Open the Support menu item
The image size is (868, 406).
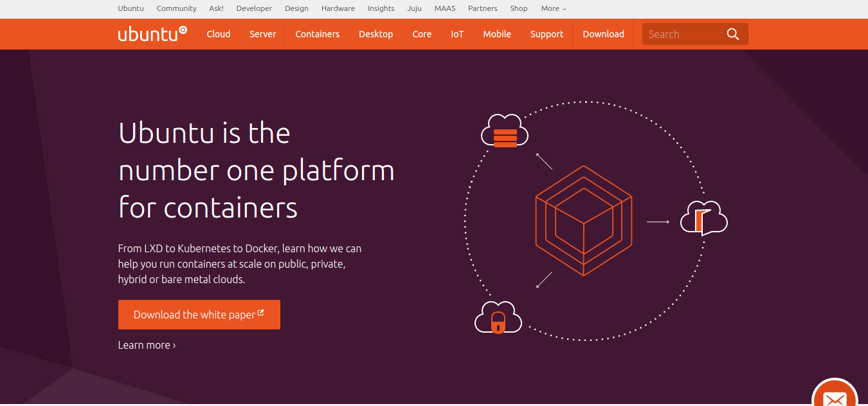tap(547, 34)
